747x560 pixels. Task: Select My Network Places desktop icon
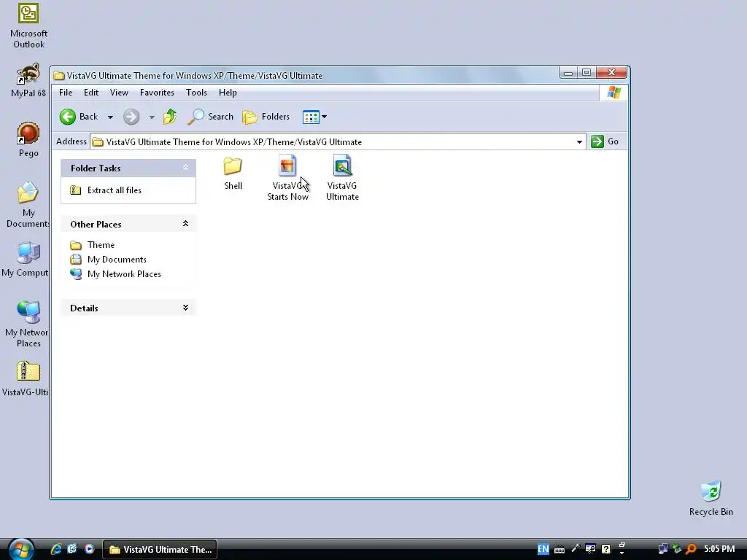(28, 324)
